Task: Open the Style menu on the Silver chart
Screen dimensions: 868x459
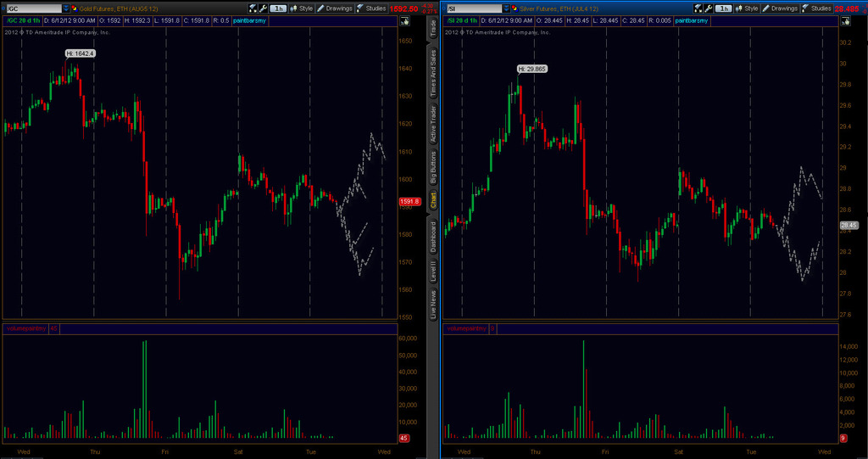Action: point(747,8)
